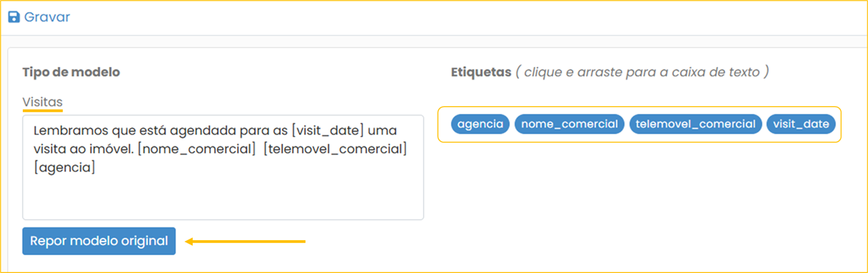Select the nome_comercial tag pill
The image size is (868, 273).
(570, 124)
